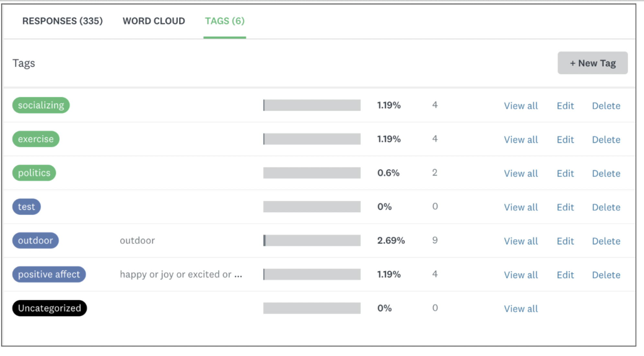Delete the positive affect tag
The image size is (644, 356).
click(606, 275)
